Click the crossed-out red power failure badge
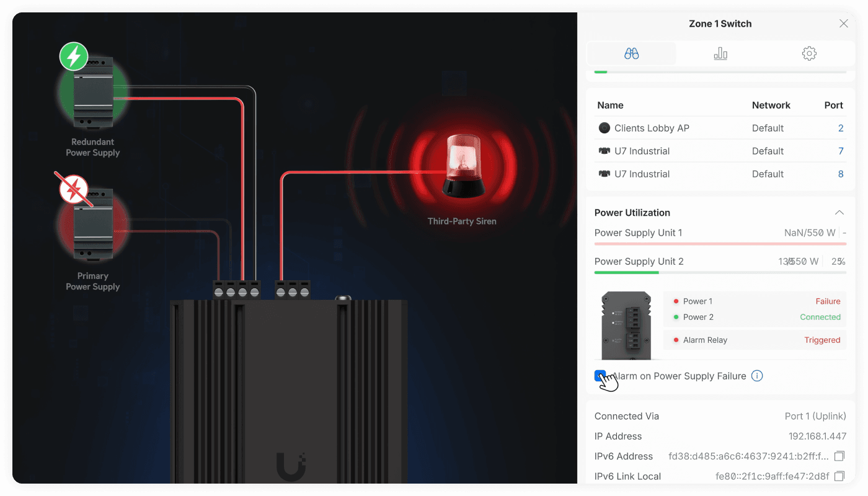This screenshot has height=496, width=868. pyautogui.click(x=74, y=189)
